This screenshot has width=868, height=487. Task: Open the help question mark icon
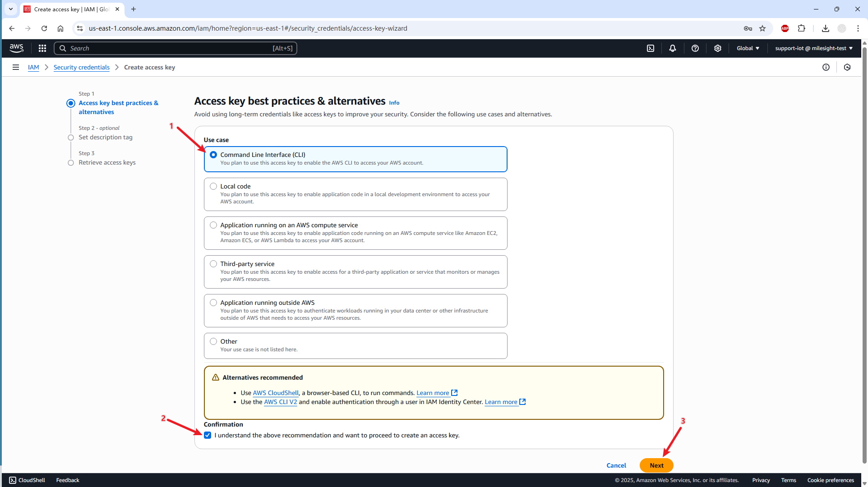(695, 48)
